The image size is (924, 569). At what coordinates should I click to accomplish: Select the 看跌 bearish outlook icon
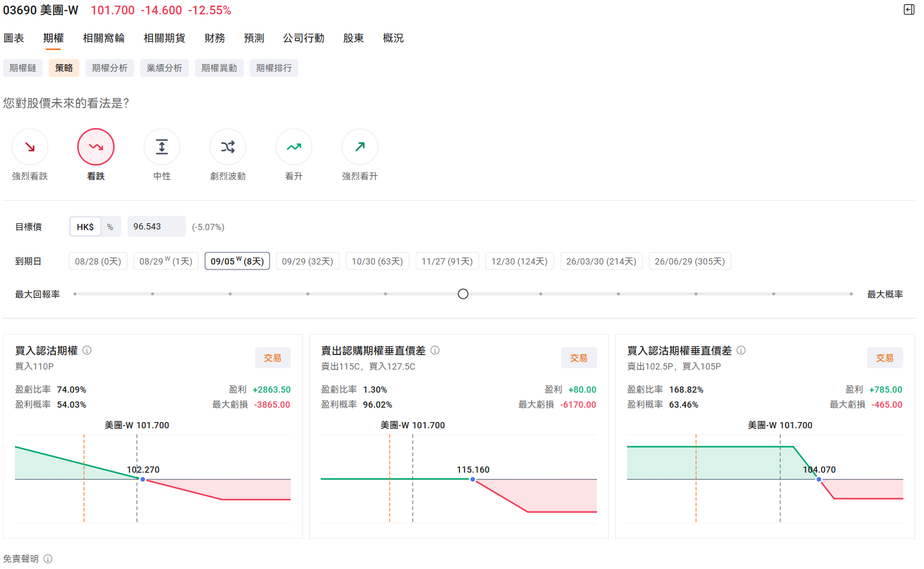pyautogui.click(x=96, y=146)
